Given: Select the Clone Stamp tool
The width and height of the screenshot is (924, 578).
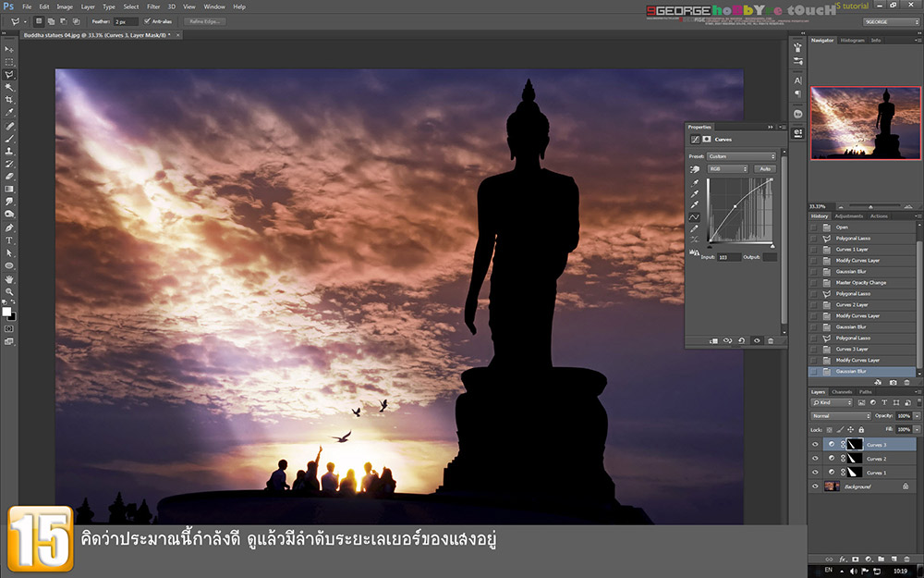Looking at the screenshot, I should point(9,151).
